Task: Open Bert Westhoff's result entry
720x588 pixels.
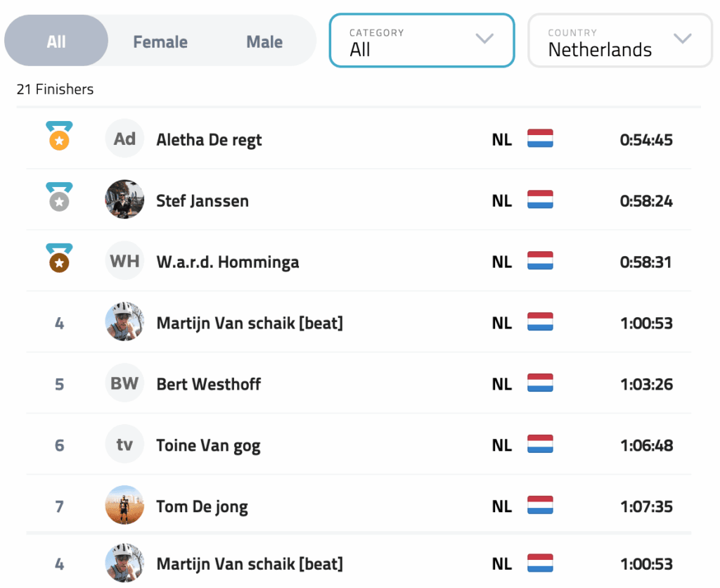Action: 208,384
